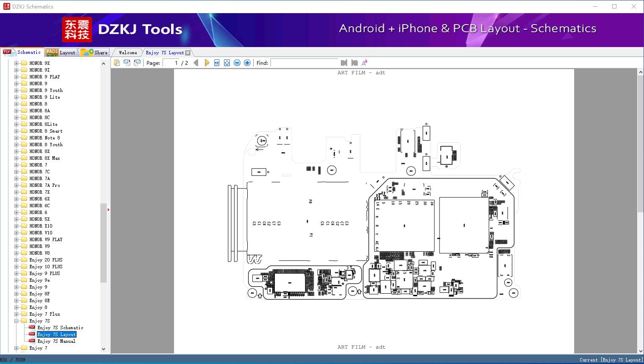The width and height of the screenshot is (644, 364).
Task: Expand the HONOR V9 PLAY folder
Action: click(x=16, y=239)
